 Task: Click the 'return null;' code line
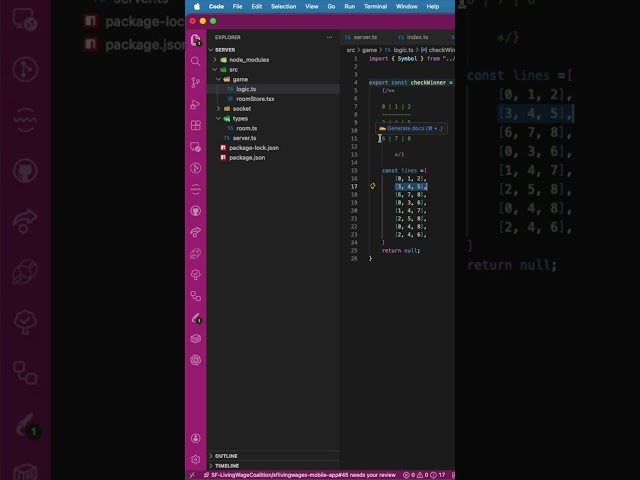coord(401,251)
